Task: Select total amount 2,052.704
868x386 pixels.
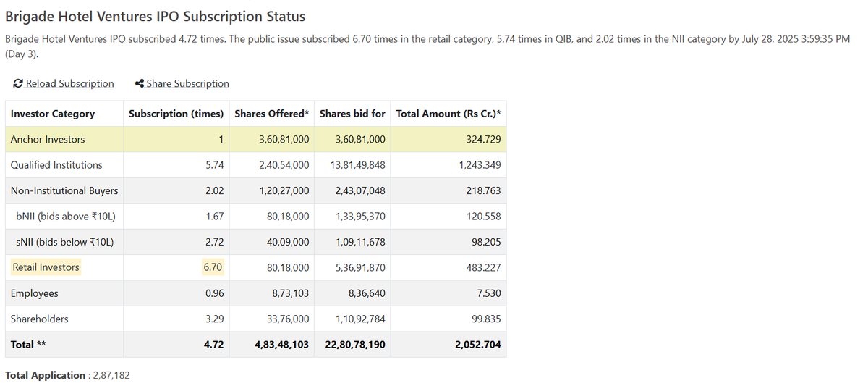Action: pos(478,345)
